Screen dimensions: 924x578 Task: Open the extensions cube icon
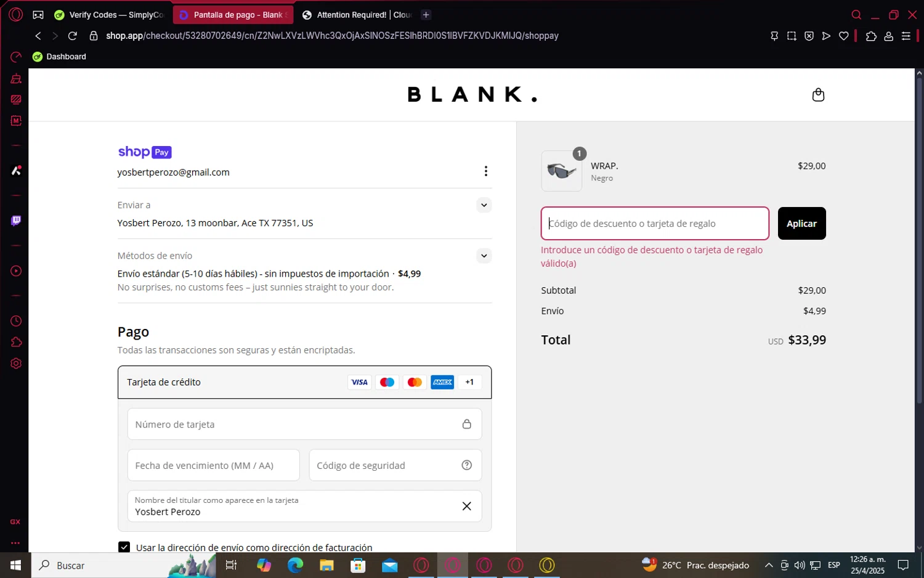871,36
